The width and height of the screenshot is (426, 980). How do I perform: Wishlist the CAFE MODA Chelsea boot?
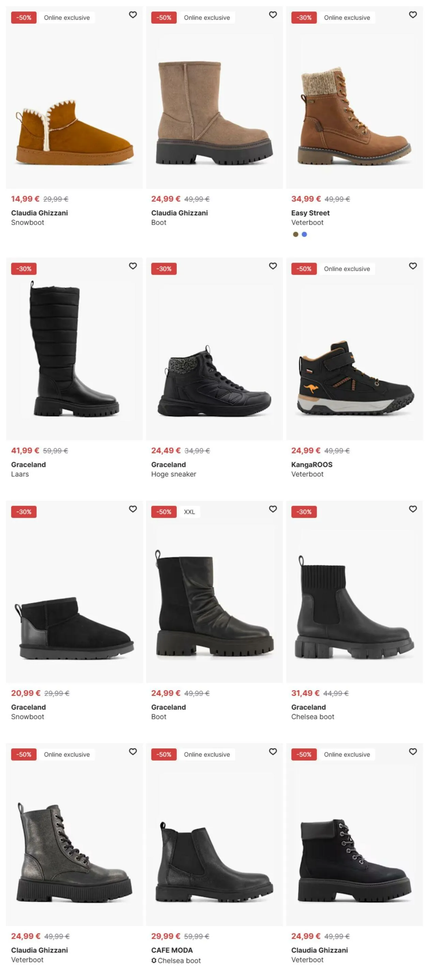click(x=273, y=752)
